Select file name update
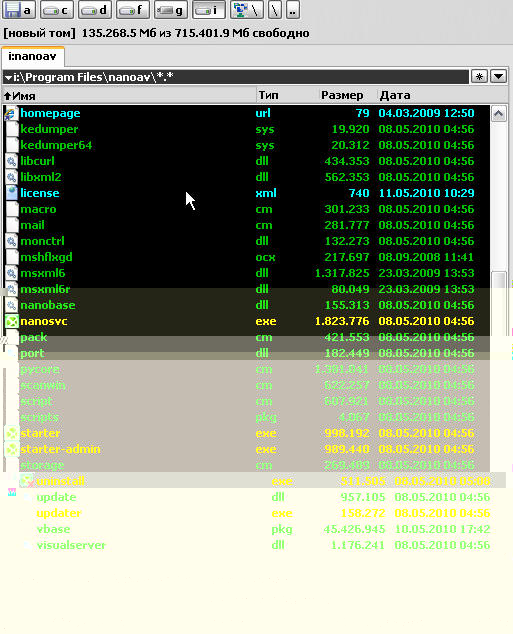Image resolution: width=513 pixels, height=634 pixels. click(56, 497)
